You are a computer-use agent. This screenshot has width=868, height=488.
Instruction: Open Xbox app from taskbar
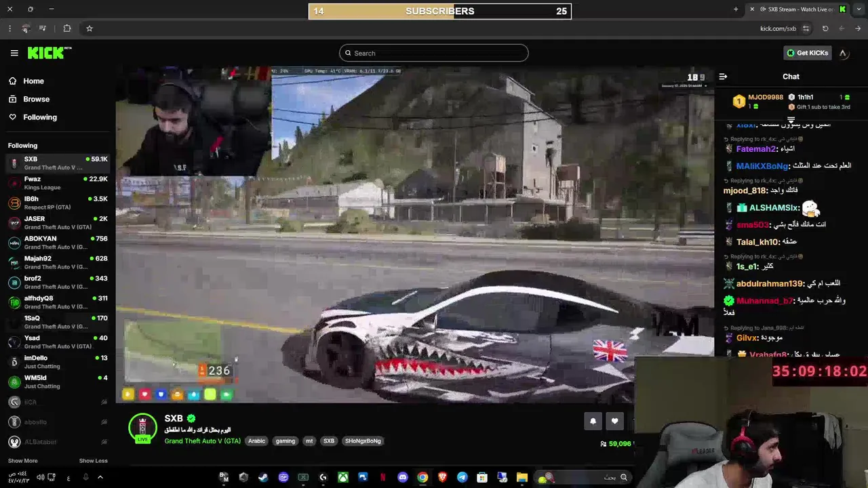(x=343, y=477)
